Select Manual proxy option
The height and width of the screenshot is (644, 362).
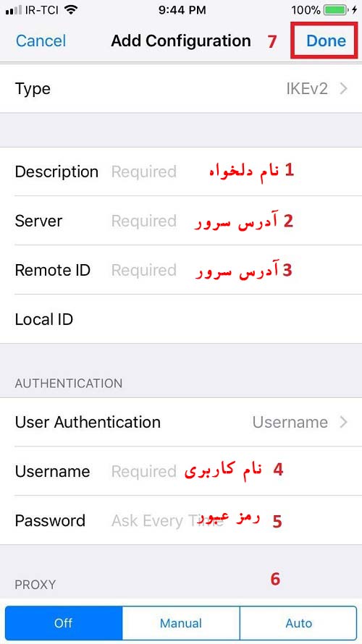pos(181,623)
